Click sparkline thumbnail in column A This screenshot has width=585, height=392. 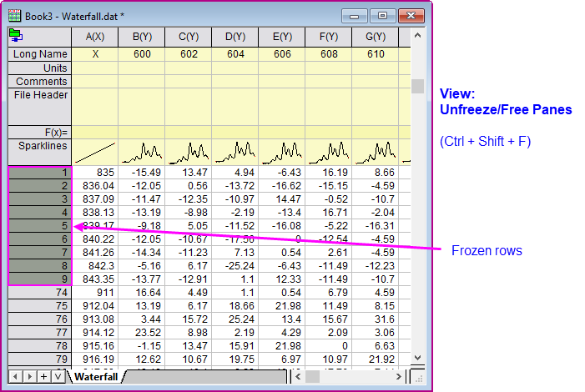[95, 153]
